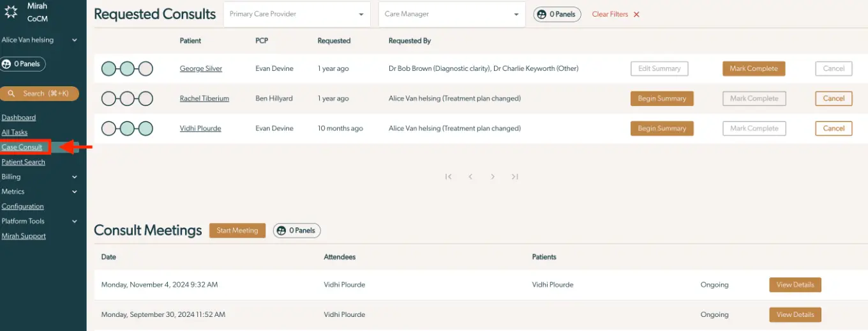Image resolution: width=868 pixels, height=331 pixels.
Task: Click the Mirah logo icon
Action: [11, 13]
